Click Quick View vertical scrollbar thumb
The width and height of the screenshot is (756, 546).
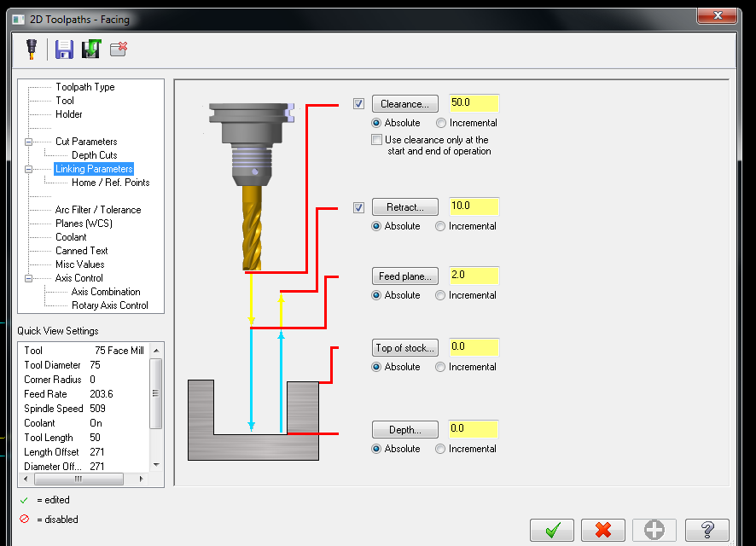(156, 393)
